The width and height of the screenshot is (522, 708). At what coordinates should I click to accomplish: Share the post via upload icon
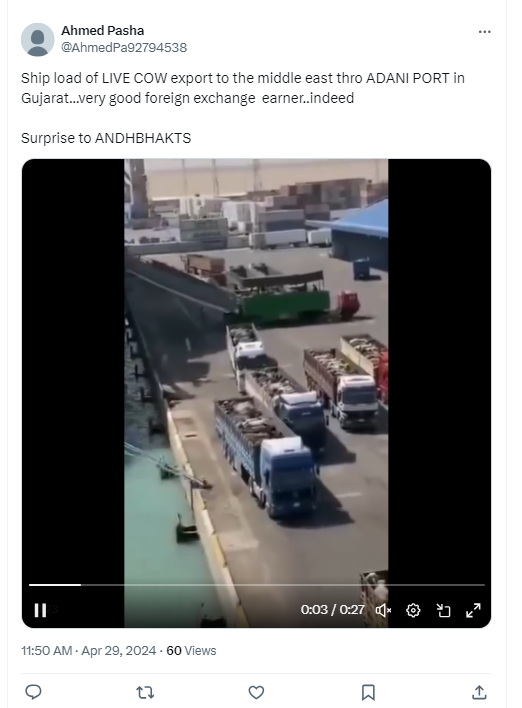tap(479, 692)
